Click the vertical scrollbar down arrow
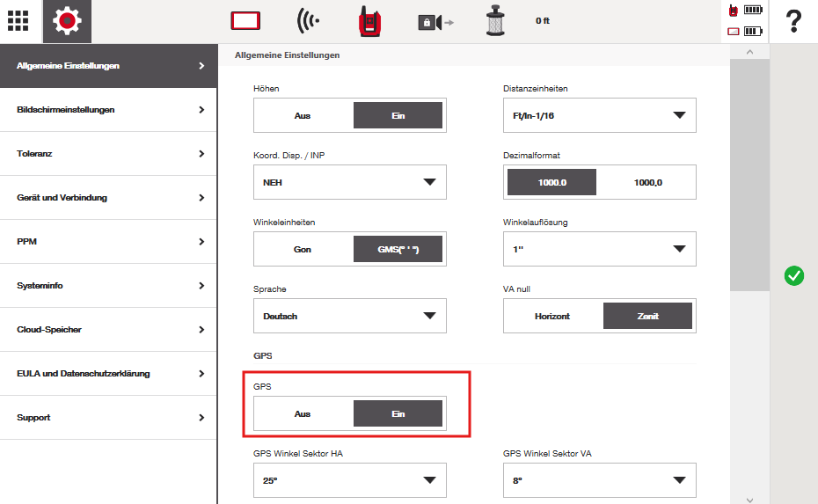This screenshot has width=818, height=504. click(x=749, y=498)
